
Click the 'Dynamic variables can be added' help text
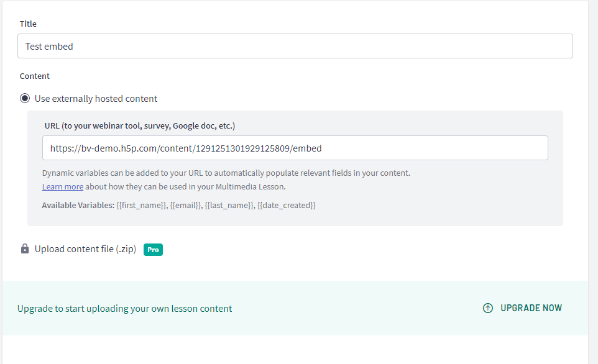click(x=226, y=173)
